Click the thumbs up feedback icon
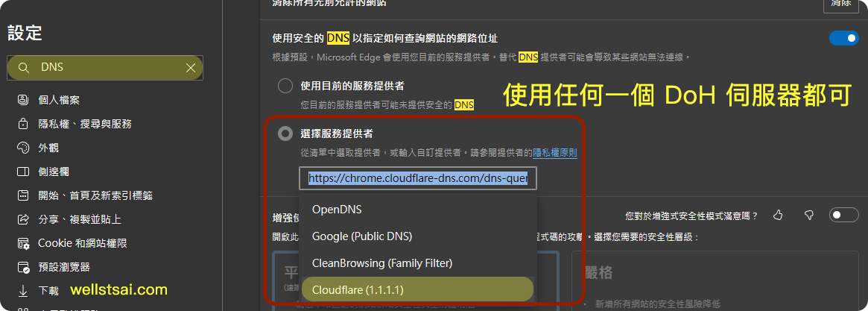This screenshot has height=311, width=868. click(778, 215)
